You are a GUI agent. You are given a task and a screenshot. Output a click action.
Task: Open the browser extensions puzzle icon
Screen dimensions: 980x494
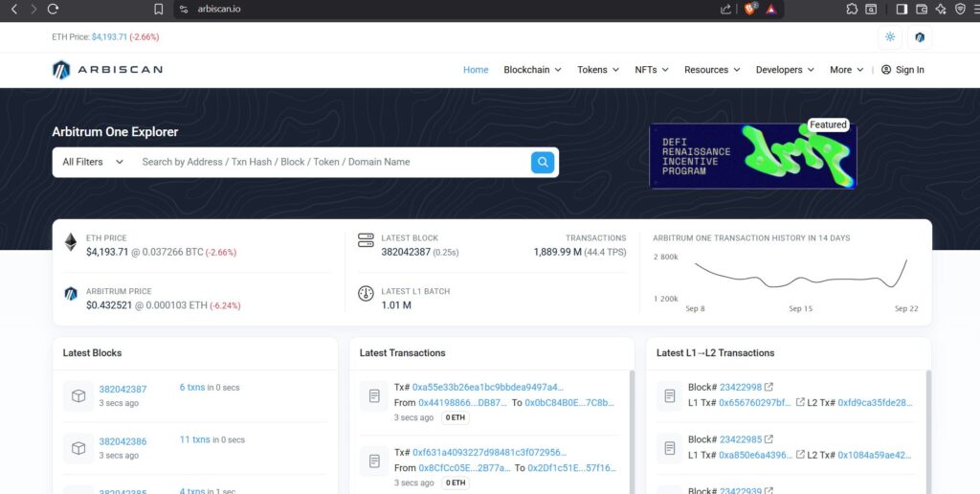(x=852, y=9)
